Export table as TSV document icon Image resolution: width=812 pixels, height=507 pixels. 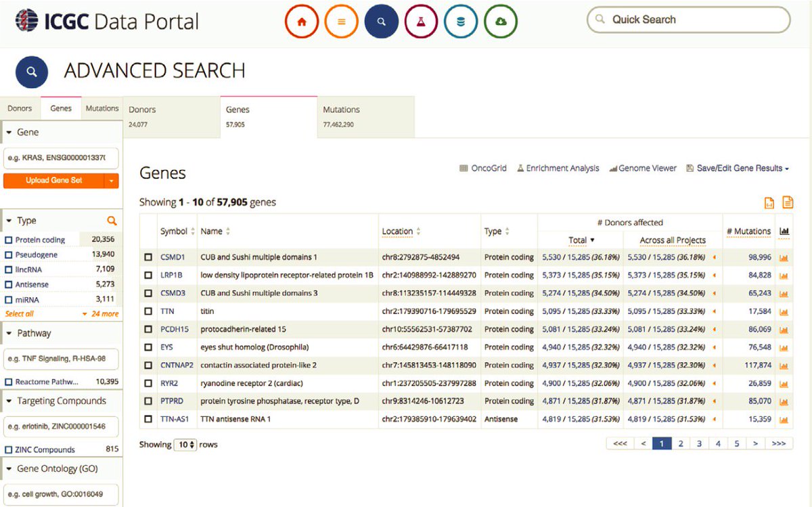coord(788,202)
